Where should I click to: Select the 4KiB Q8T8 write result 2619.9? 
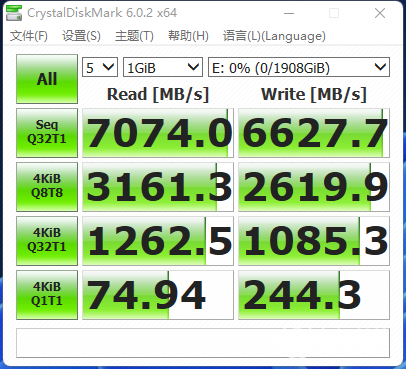coord(314,187)
